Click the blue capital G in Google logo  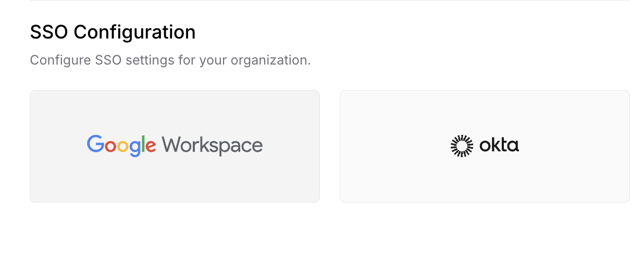tap(95, 144)
